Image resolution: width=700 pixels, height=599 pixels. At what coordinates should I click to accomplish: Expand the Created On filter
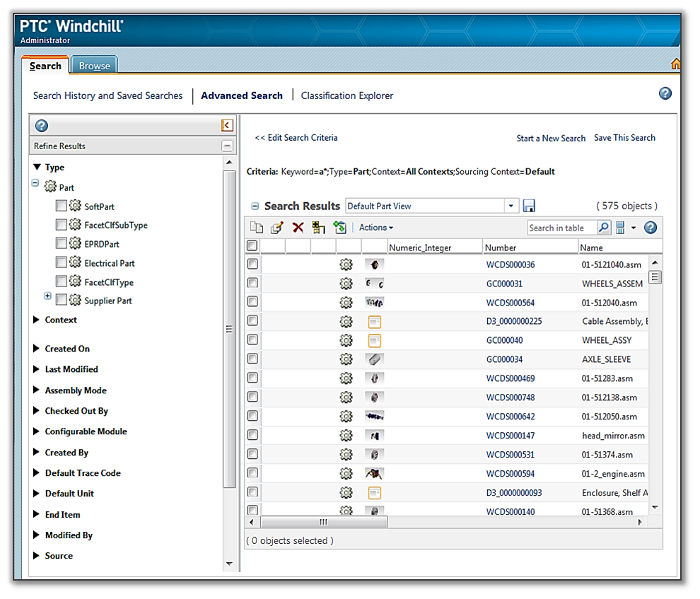pos(37,349)
